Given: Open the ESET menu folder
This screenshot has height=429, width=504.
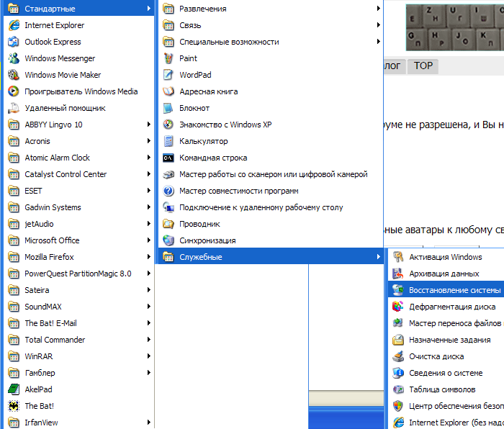Looking at the screenshot, I should [78, 191].
